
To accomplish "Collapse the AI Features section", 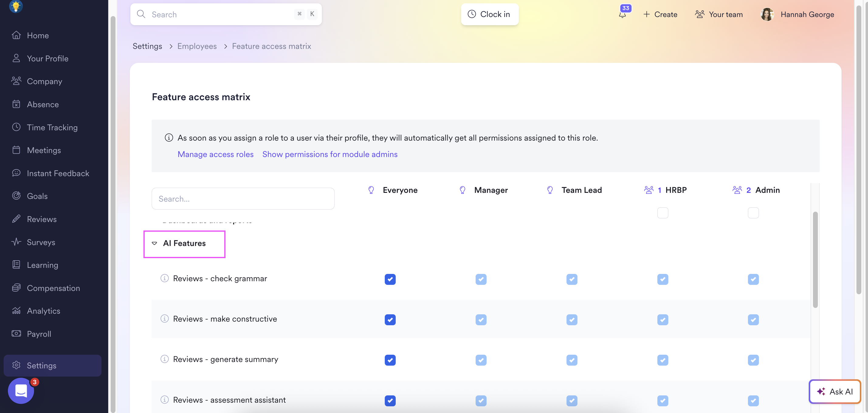I will pyautogui.click(x=154, y=243).
